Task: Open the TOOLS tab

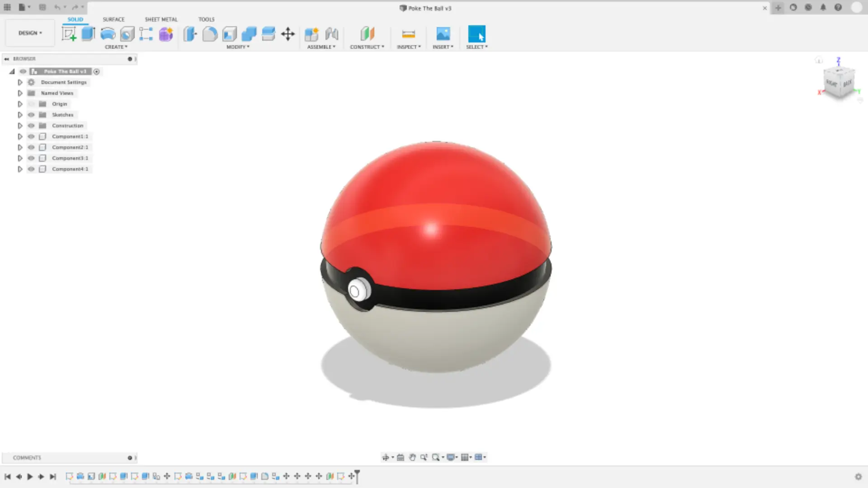Action: click(206, 19)
